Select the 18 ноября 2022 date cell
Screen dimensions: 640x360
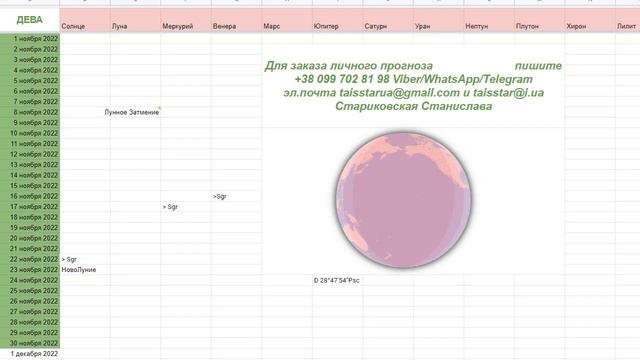pos(30,218)
